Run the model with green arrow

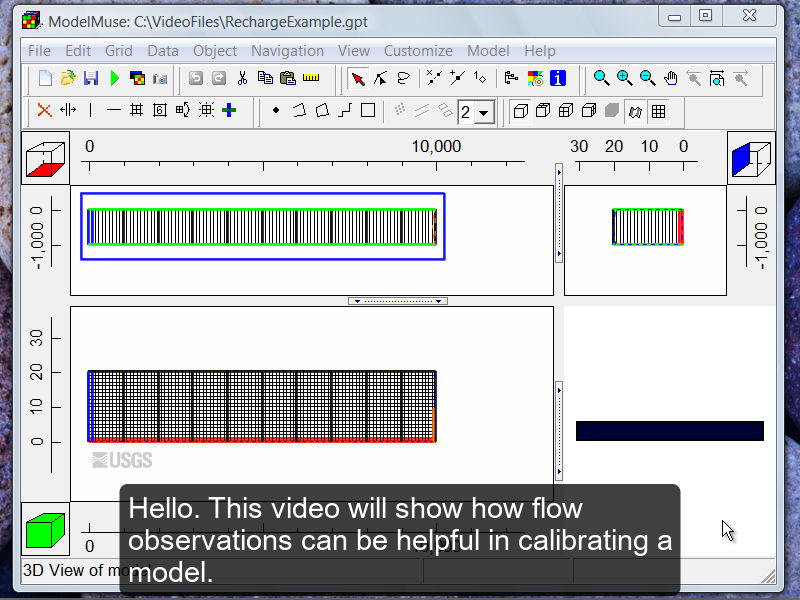(115, 78)
